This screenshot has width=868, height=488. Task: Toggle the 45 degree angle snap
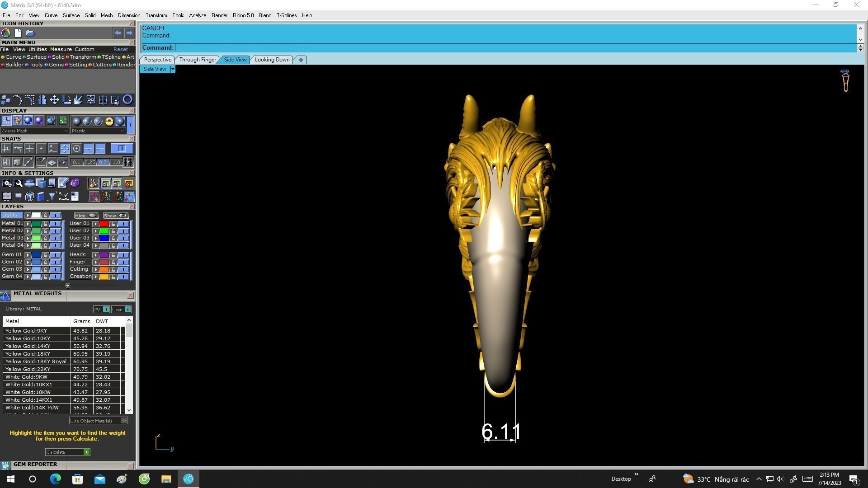pyautogui.click(x=41, y=162)
